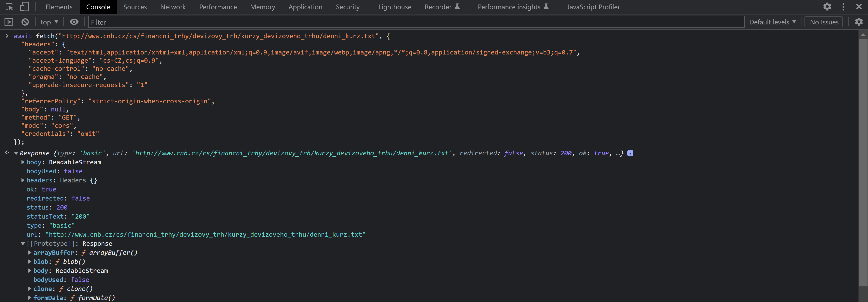Expand the headers property of the Response
Image resolution: width=868 pixels, height=302 pixels.
coord(23,180)
